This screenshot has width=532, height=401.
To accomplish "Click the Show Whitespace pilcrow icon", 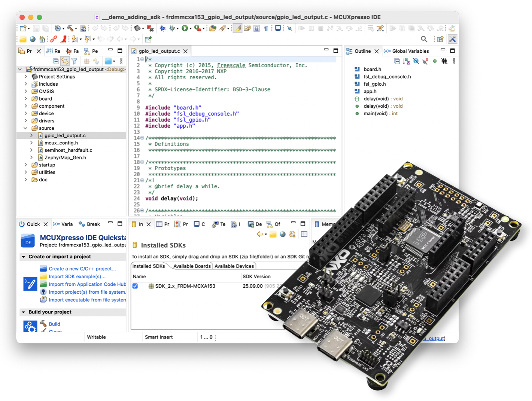I will coord(266,28).
